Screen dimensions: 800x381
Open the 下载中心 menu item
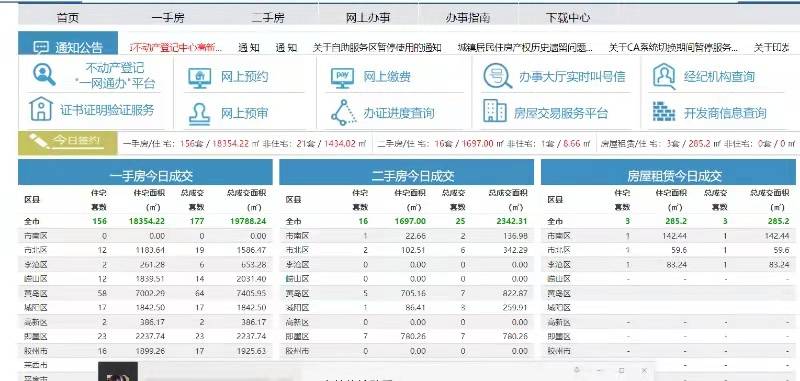[568, 18]
